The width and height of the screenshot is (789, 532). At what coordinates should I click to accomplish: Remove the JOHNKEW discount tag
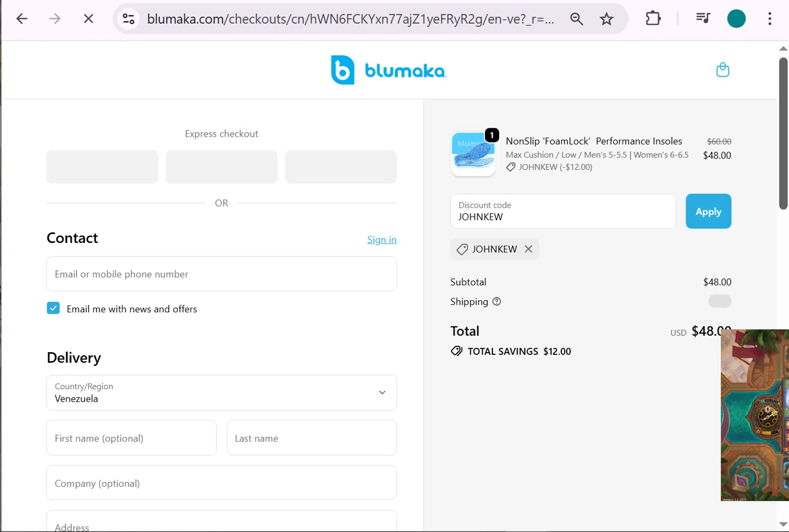(528, 249)
